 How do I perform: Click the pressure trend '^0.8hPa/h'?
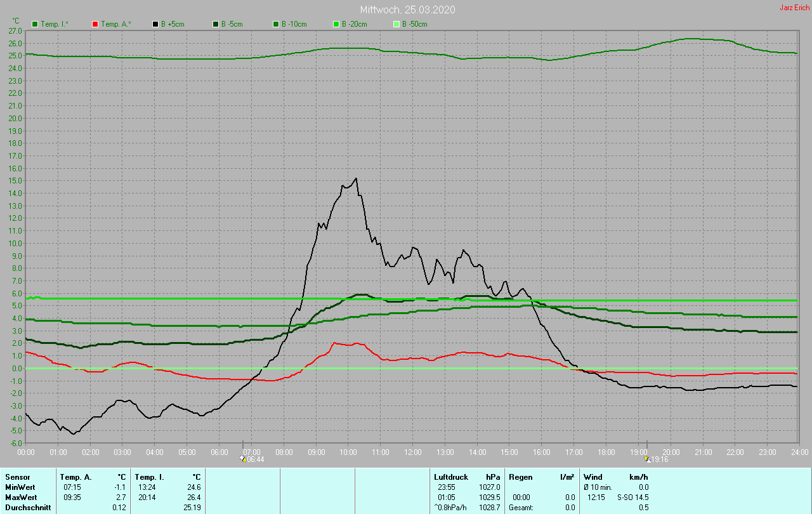450,507
